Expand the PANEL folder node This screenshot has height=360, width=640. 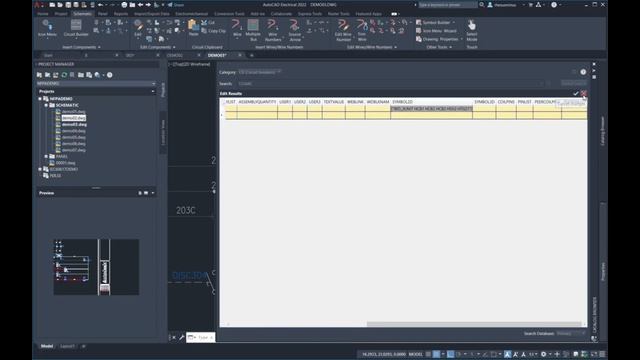[46, 156]
